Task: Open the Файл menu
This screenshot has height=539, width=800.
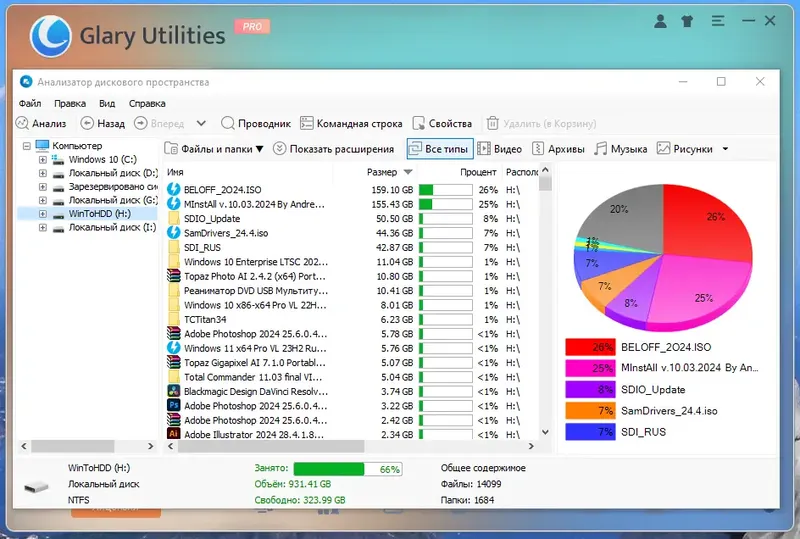Action: coord(30,104)
